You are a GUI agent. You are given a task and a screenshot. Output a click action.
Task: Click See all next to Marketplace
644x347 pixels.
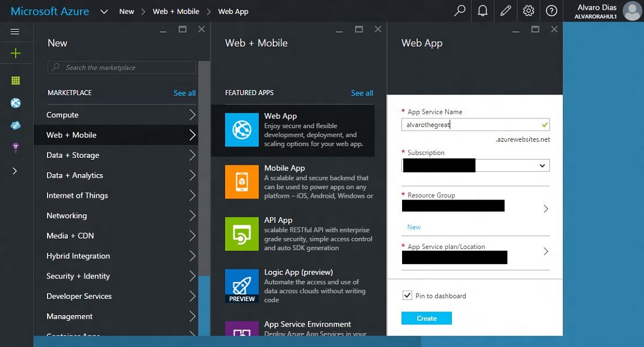point(184,93)
